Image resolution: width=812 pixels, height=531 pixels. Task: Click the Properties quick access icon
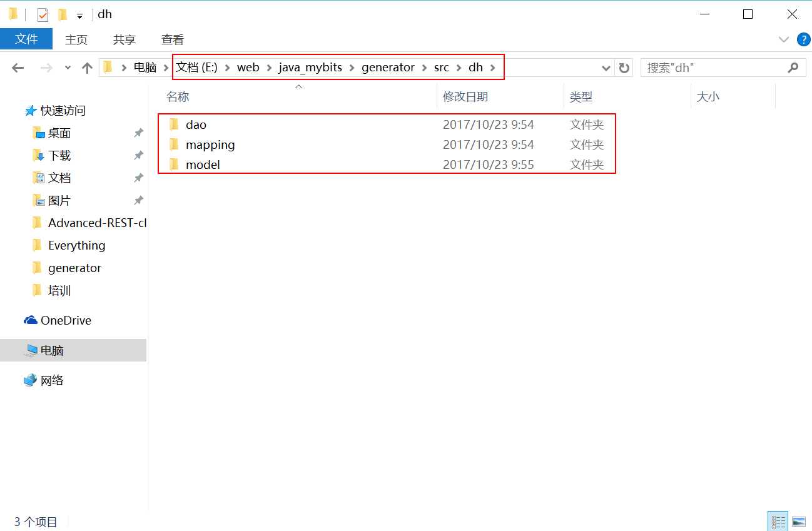(43, 14)
